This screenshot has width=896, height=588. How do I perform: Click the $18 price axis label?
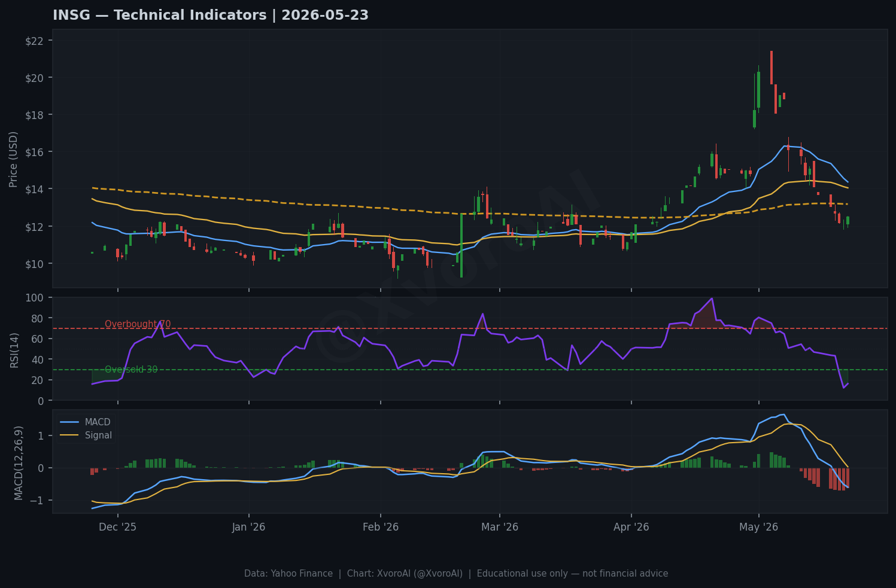35,115
